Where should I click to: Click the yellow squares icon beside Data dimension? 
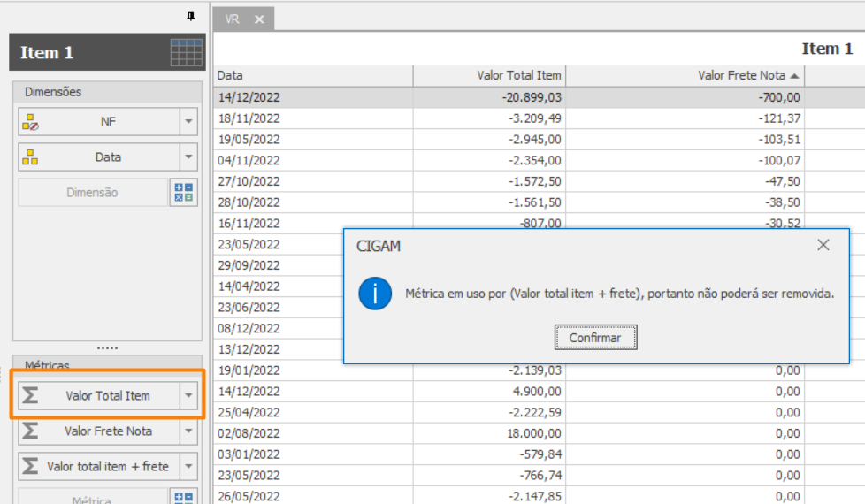(30, 157)
